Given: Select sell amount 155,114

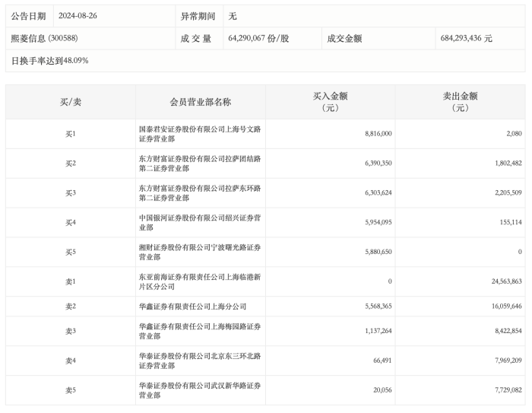Looking at the screenshot, I should [x=511, y=222].
